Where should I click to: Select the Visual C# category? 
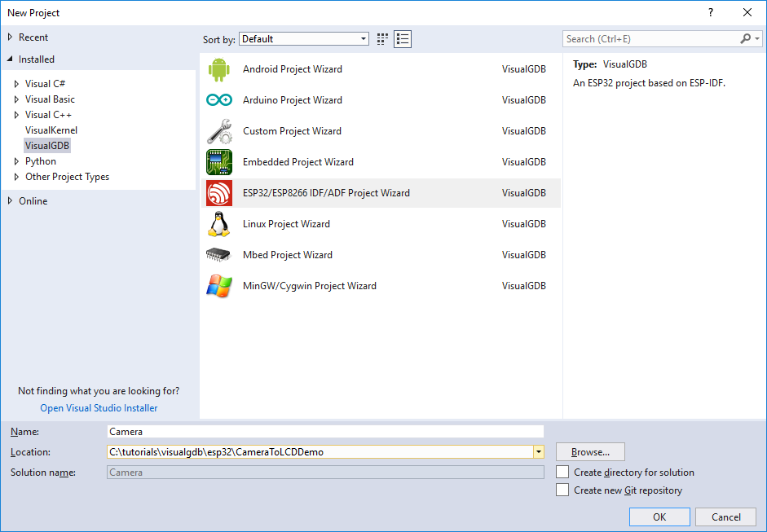pyautogui.click(x=46, y=84)
